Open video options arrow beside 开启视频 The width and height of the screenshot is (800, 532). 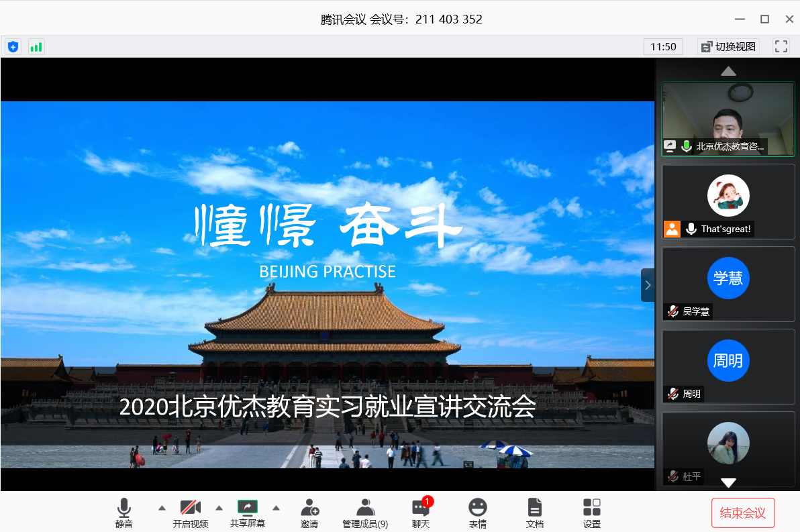[219, 508]
